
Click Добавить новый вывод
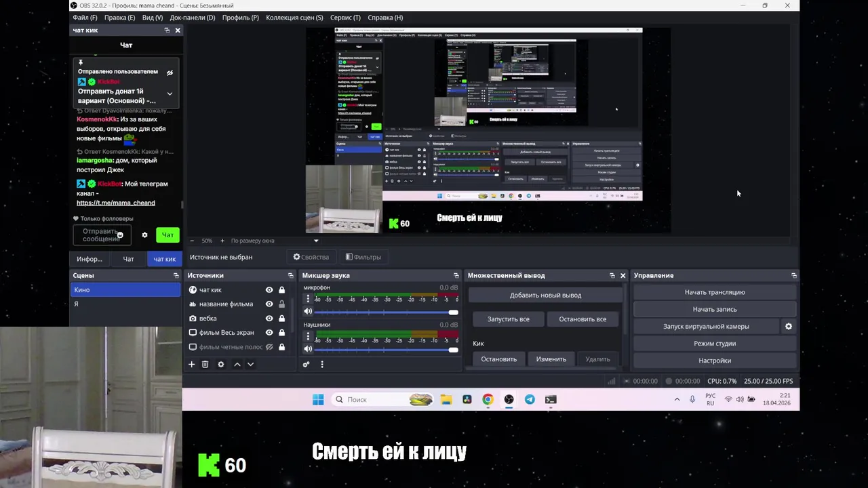tap(545, 296)
